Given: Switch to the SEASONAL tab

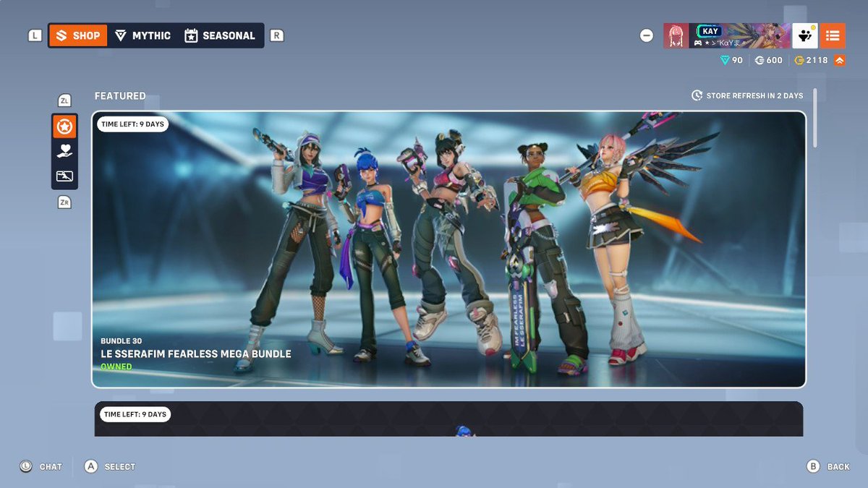Looking at the screenshot, I should tap(220, 35).
